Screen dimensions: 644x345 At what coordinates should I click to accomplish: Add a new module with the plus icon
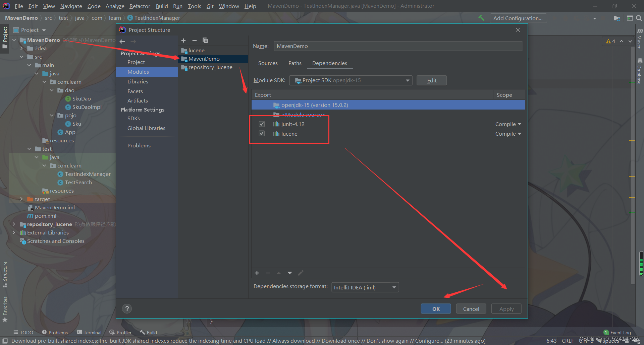tap(183, 40)
